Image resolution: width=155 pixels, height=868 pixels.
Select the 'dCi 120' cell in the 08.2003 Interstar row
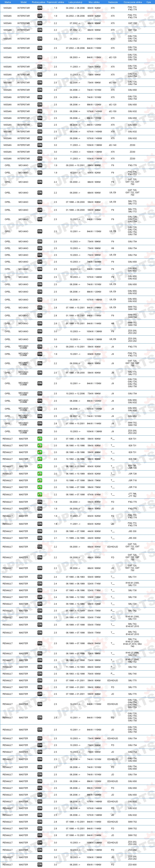click(x=113, y=58)
